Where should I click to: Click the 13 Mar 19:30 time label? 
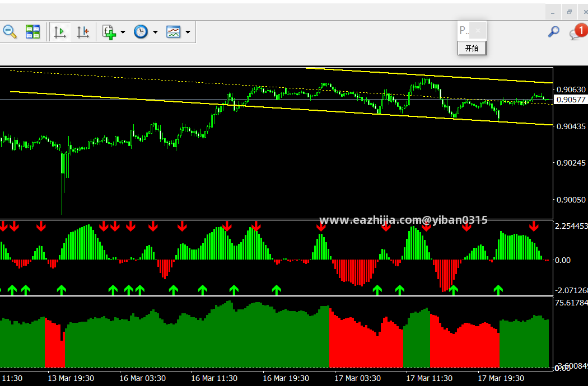71,379
